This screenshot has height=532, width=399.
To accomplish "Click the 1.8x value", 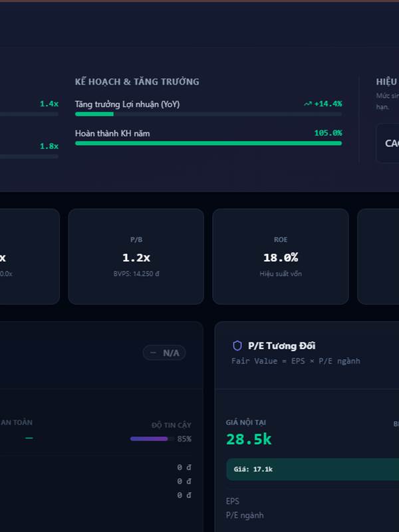I will tap(49, 146).
